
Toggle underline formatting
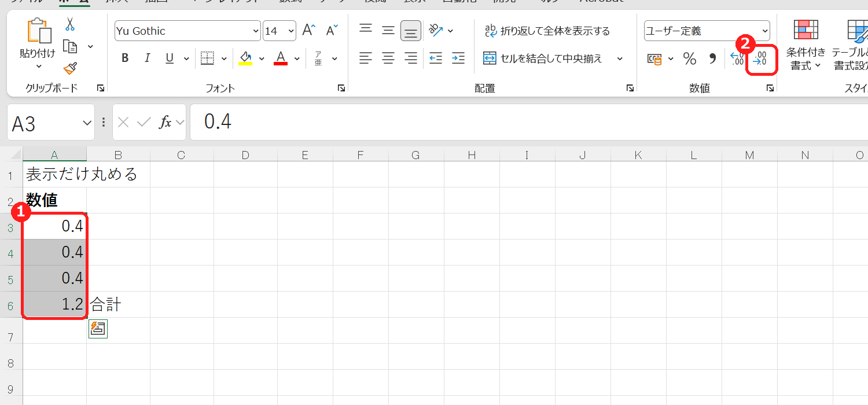point(170,58)
